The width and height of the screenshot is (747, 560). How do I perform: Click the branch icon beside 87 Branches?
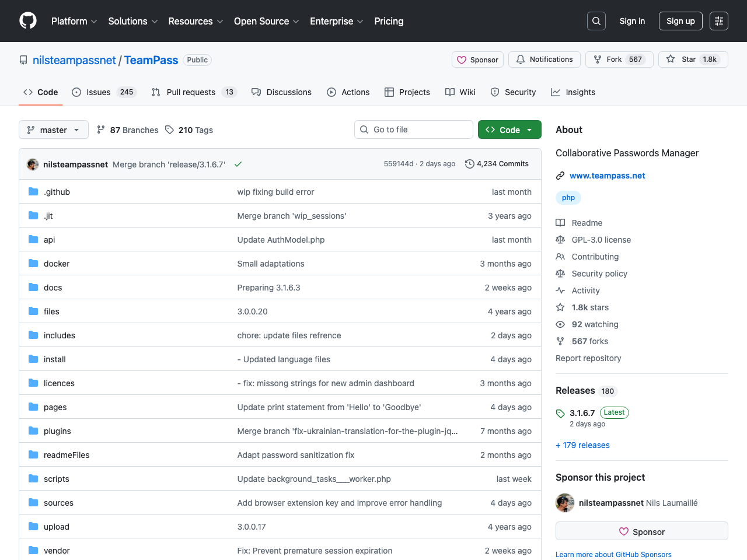102,129
